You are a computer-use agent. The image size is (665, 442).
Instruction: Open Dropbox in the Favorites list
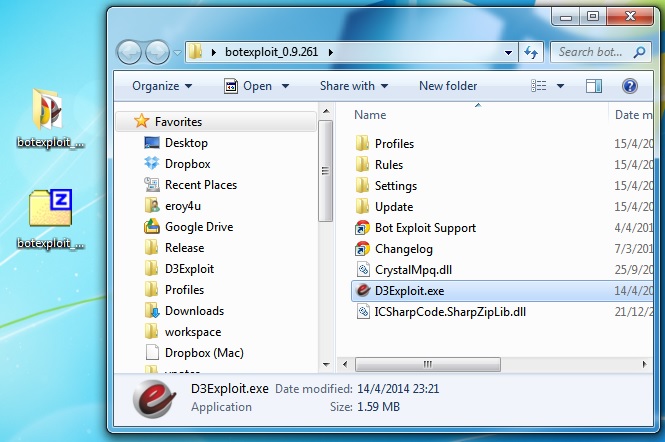coord(187,164)
